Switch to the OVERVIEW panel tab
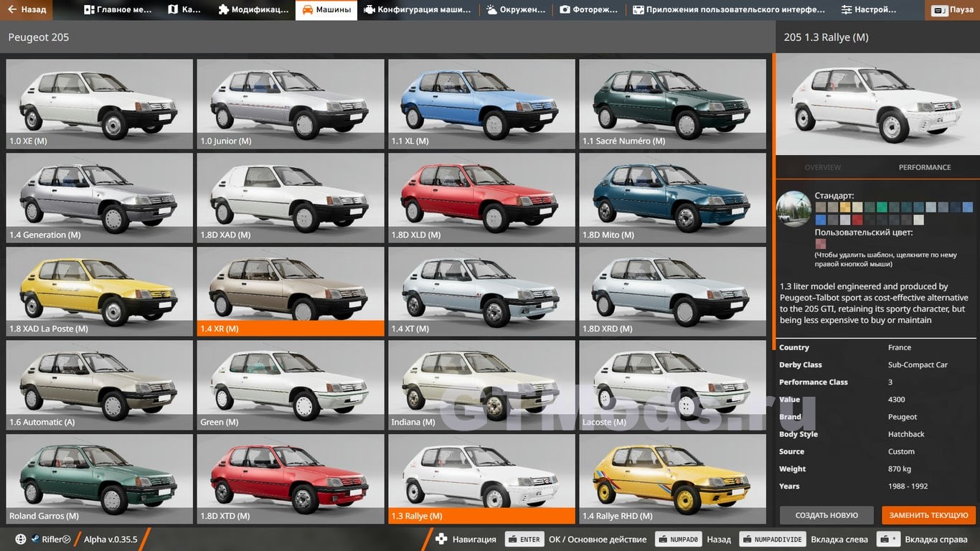 [822, 167]
